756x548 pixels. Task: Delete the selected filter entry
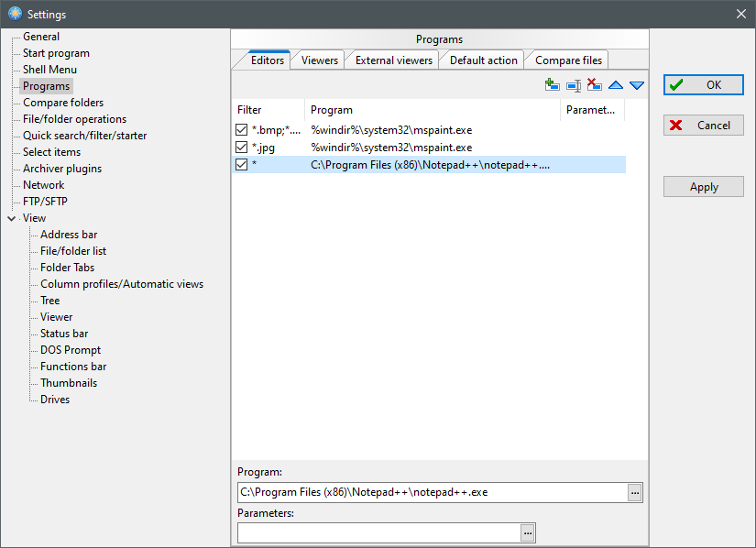point(594,84)
